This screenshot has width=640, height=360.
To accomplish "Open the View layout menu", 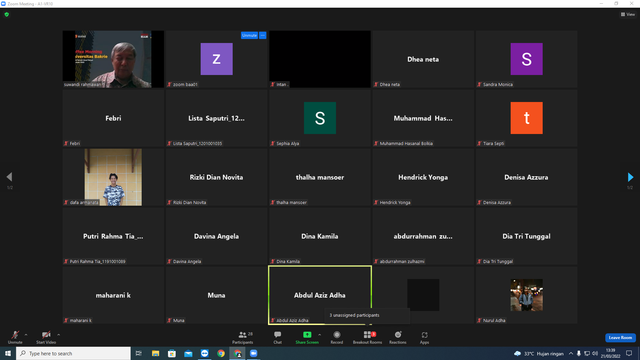I will click(628, 14).
